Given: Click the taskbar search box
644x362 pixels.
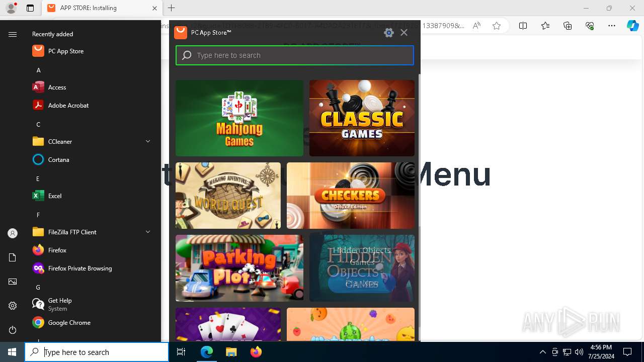Looking at the screenshot, I should pyautogui.click(x=97, y=352).
